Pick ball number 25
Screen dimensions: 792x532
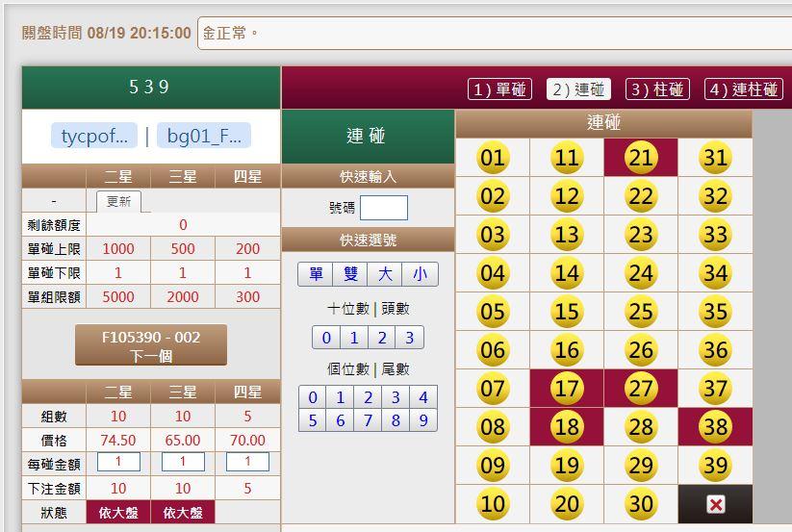tap(641, 312)
